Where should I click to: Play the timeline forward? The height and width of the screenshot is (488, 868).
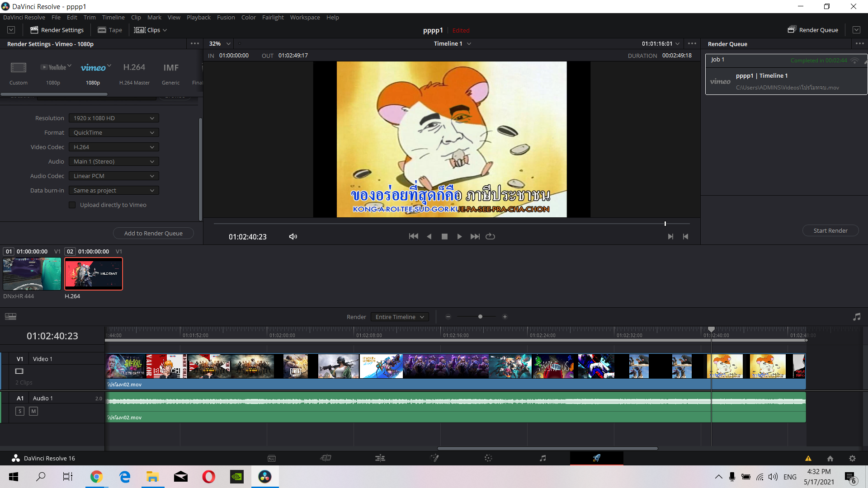pyautogui.click(x=459, y=236)
